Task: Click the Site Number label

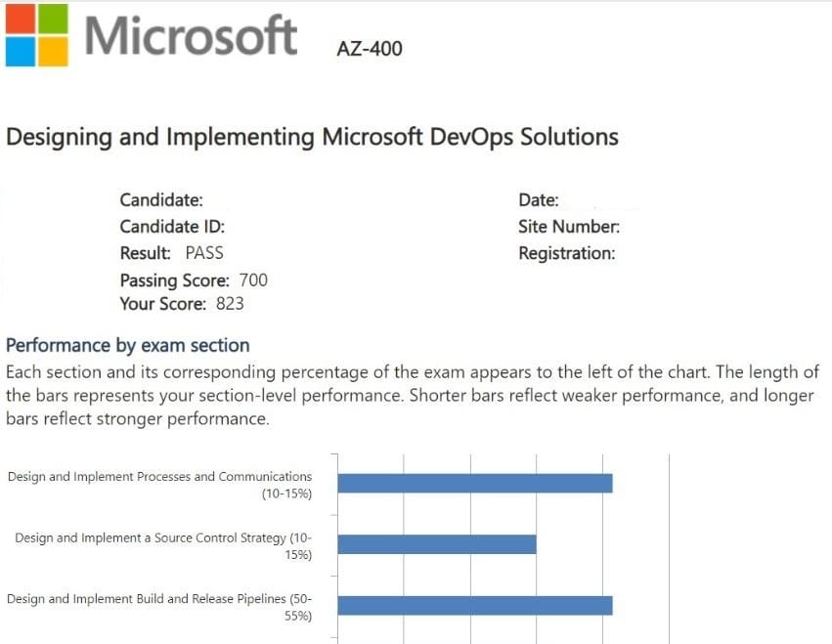Action: 569,227
